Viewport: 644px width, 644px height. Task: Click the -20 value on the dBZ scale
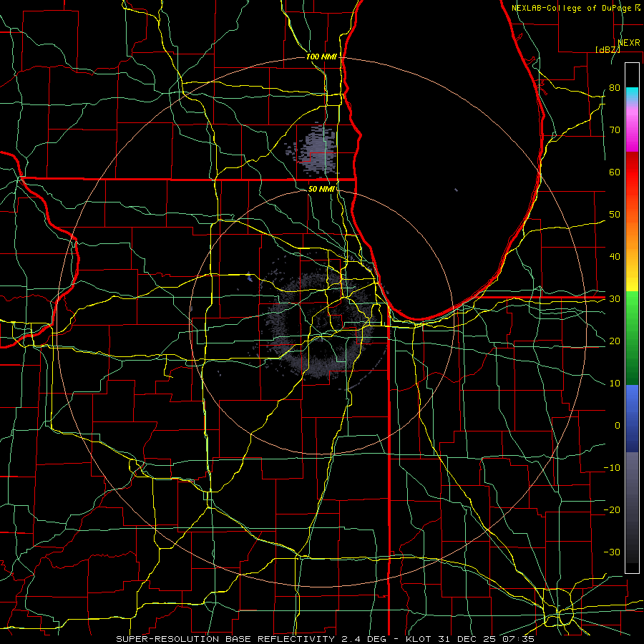pyautogui.click(x=612, y=510)
